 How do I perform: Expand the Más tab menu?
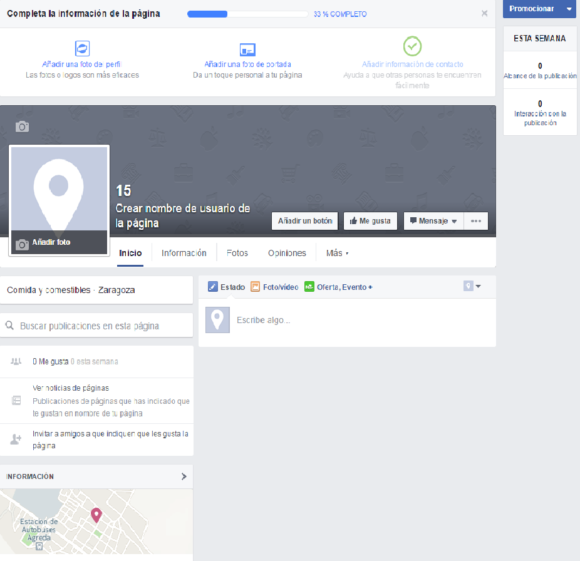(x=337, y=253)
